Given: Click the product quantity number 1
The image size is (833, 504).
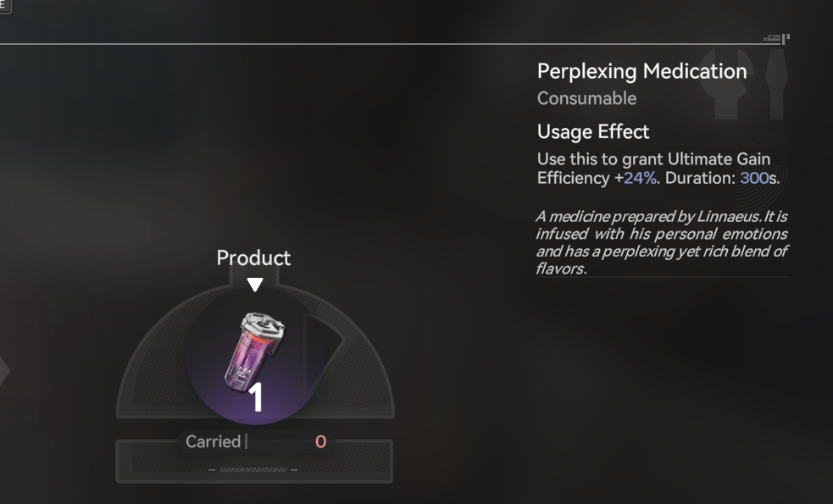Looking at the screenshot, I should (x=256, y=397).
